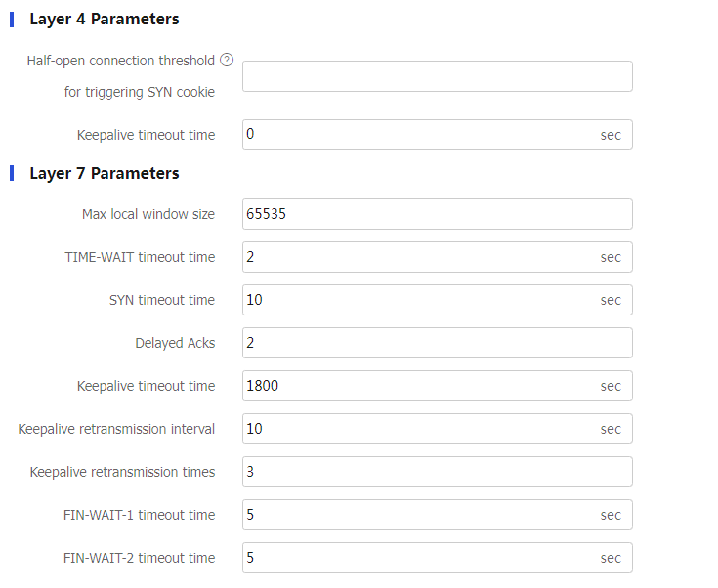The width and height of the screenshot is (718, 588).
Task: Select the Keepalive timeout field showing 1800
Action: (x=420, y=386)
